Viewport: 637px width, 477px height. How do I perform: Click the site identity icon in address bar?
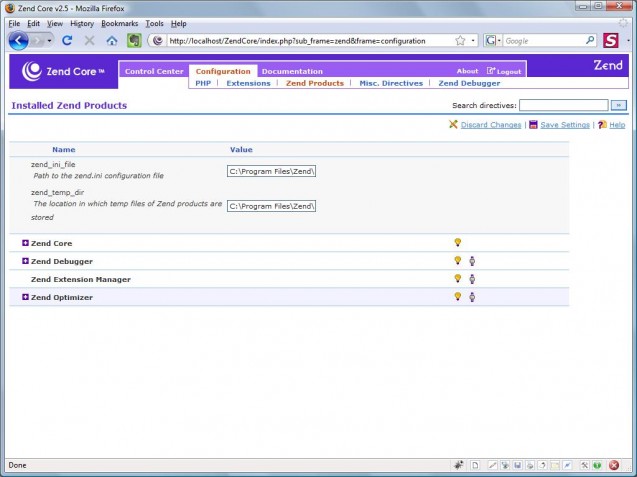tap(158, 41)
